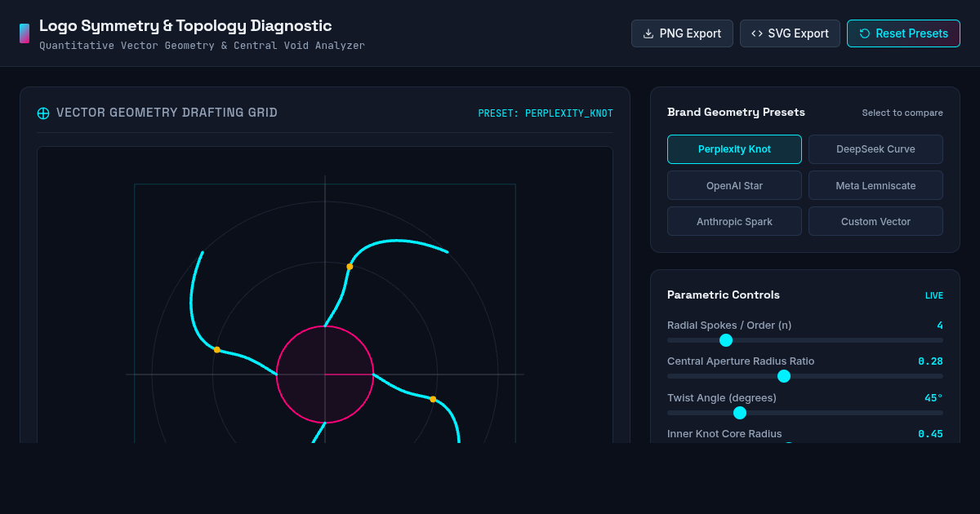The height and width of the screenshot is (514, 980).
Task: Click the orange control point on upper curve
Action: click(350, 267)
